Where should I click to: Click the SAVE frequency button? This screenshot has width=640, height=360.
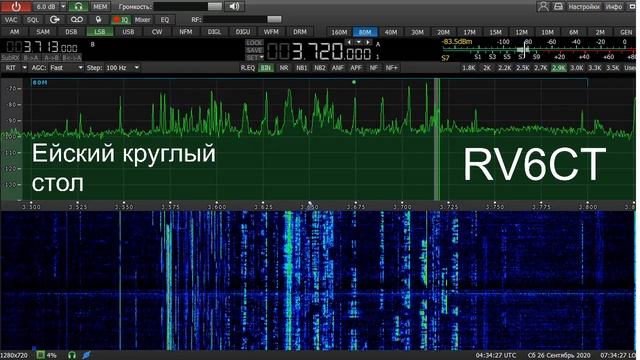coord(254,50)
